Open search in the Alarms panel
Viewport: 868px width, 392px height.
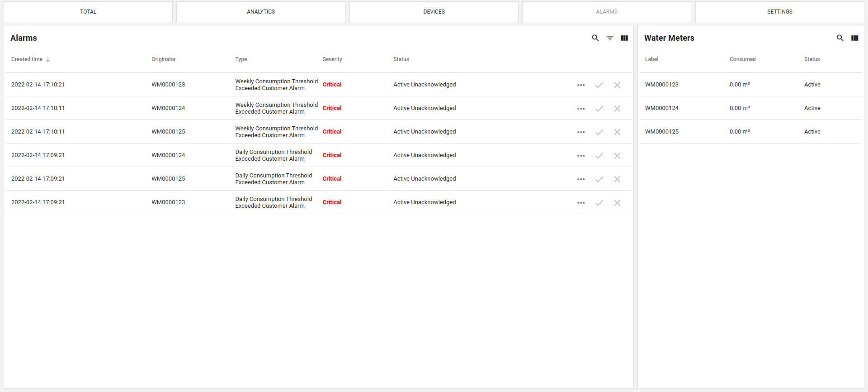[x=595, y=38]
